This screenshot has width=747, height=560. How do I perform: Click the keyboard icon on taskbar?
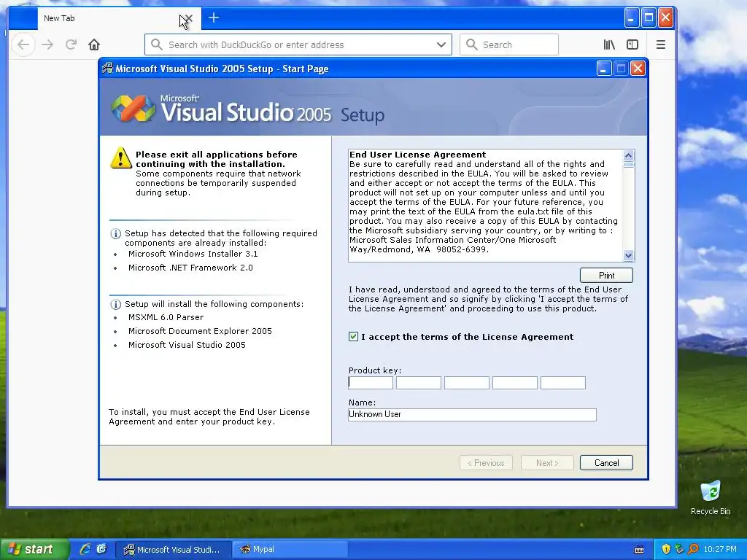coord(639,550)
